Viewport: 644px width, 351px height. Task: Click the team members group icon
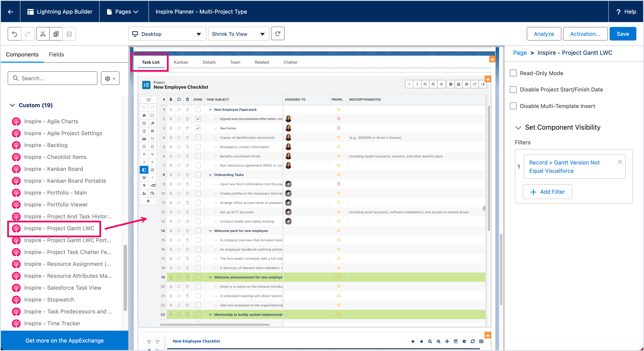coord(144,178)
